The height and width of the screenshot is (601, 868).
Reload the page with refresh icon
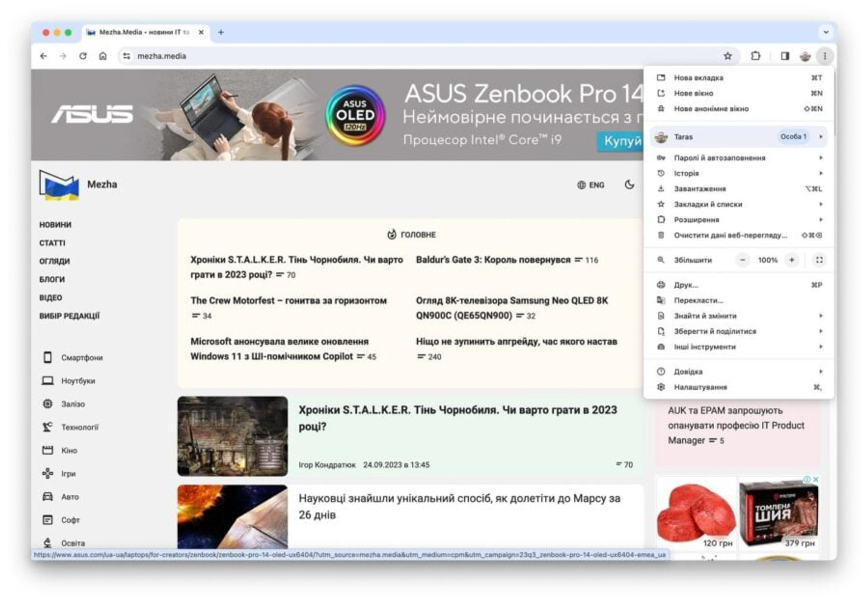[x=83, y=56]
